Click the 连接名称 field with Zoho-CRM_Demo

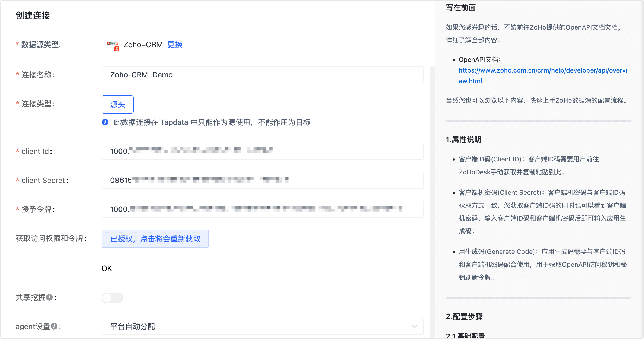pos(262,75)
